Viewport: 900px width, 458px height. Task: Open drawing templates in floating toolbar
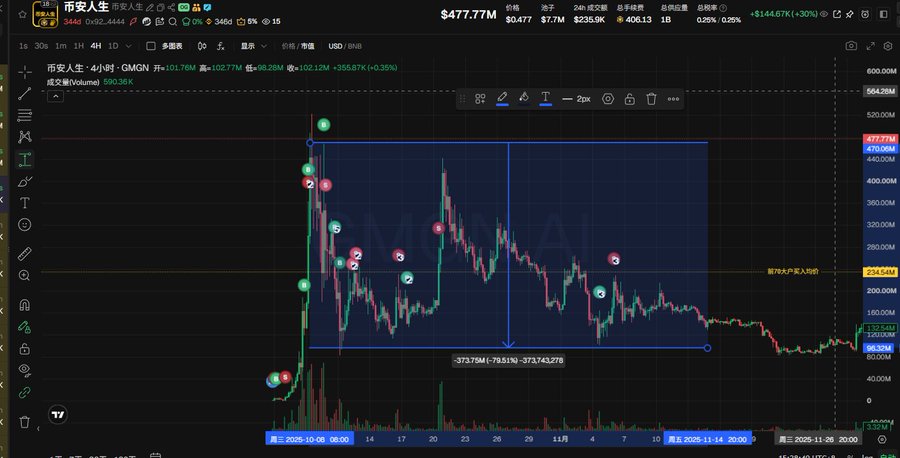coord(480,99)
